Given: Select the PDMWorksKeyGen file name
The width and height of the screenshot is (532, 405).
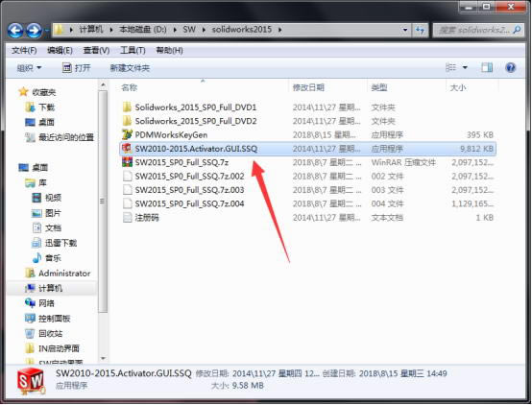Looking at the screenshot, I should point(171,134).
